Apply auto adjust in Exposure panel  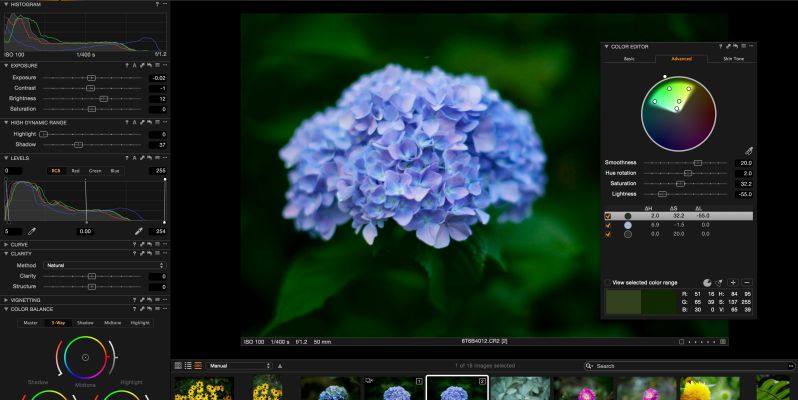click(134, 66)
